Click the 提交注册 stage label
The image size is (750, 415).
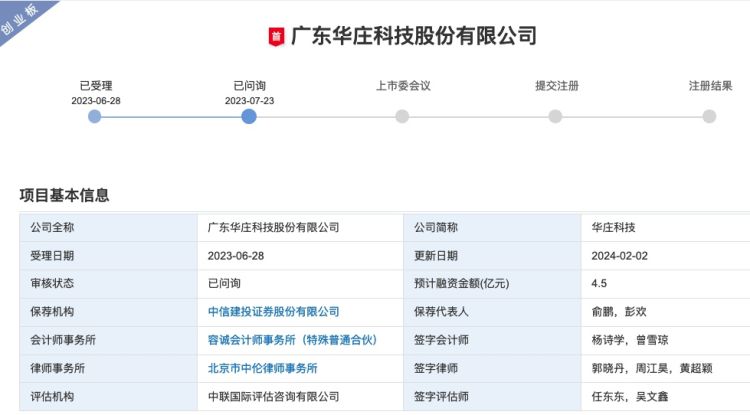tap(557, 86)
